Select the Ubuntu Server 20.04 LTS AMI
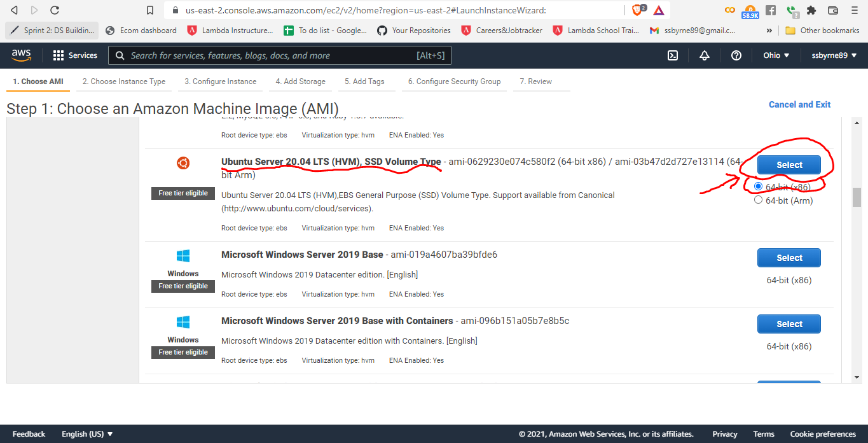The height and width of the screenshot is (443, 868). click(x=789, y=165)
